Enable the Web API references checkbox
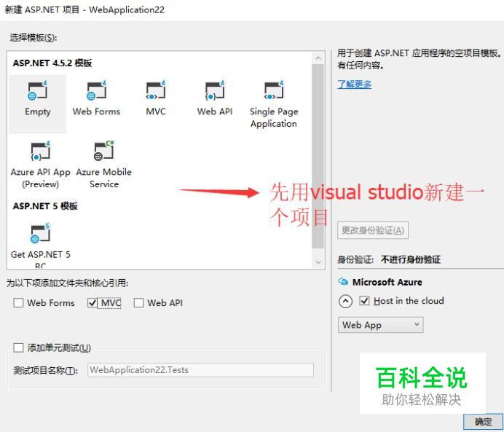 138,303
